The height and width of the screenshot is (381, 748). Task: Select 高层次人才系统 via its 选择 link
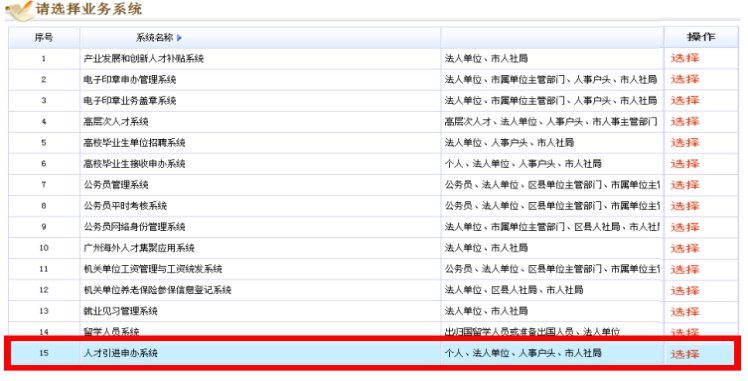(x=685, y=121)
